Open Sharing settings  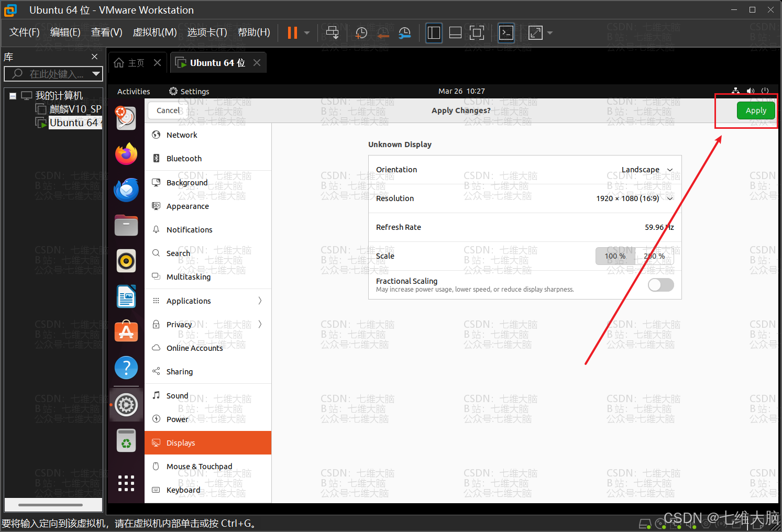click(208, 372)
